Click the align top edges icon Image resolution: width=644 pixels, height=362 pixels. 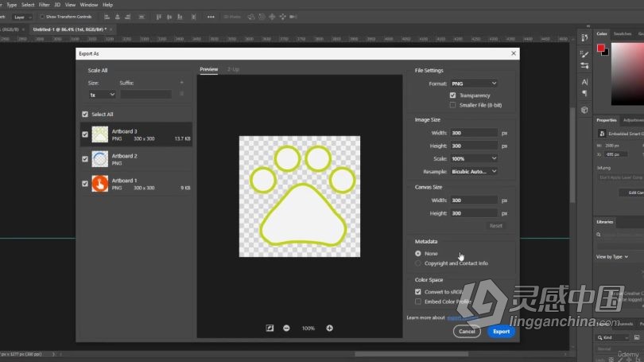(158, 17)
